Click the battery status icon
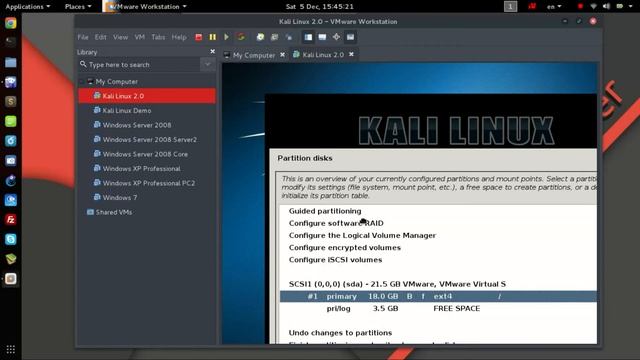640x360 pixels. coord(620,7)
